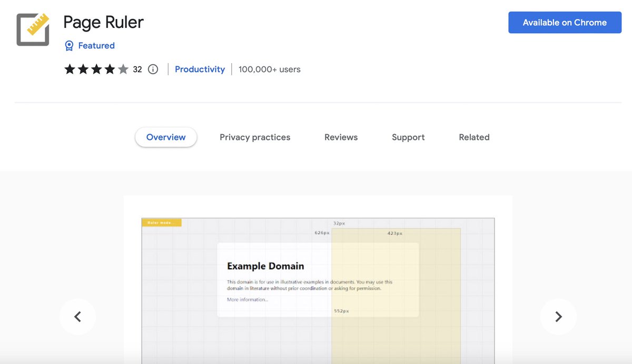
Task: Go to previous screenshot with left arrow
Action: click(x=77, y=317)
